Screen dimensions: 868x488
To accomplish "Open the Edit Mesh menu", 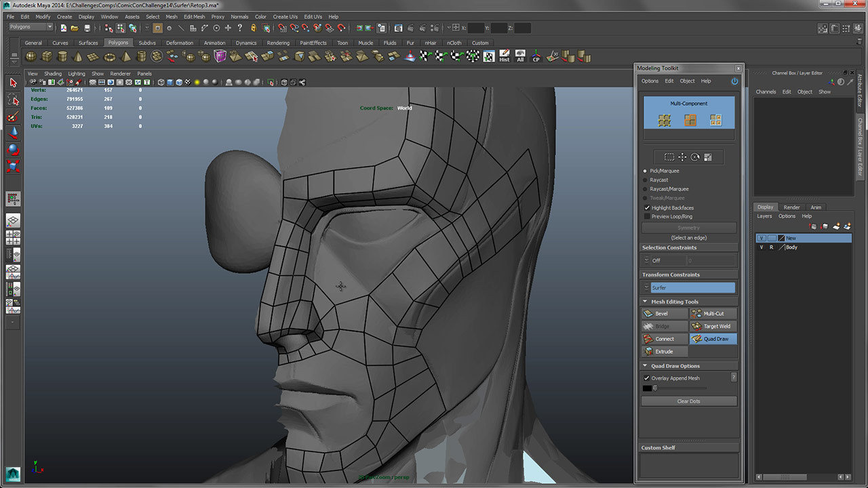I will [x=194, y=16].
